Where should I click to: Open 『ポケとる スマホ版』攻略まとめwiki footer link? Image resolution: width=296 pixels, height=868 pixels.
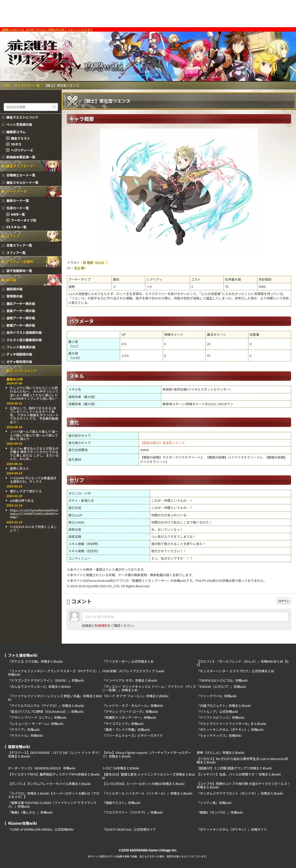point(35,661)
